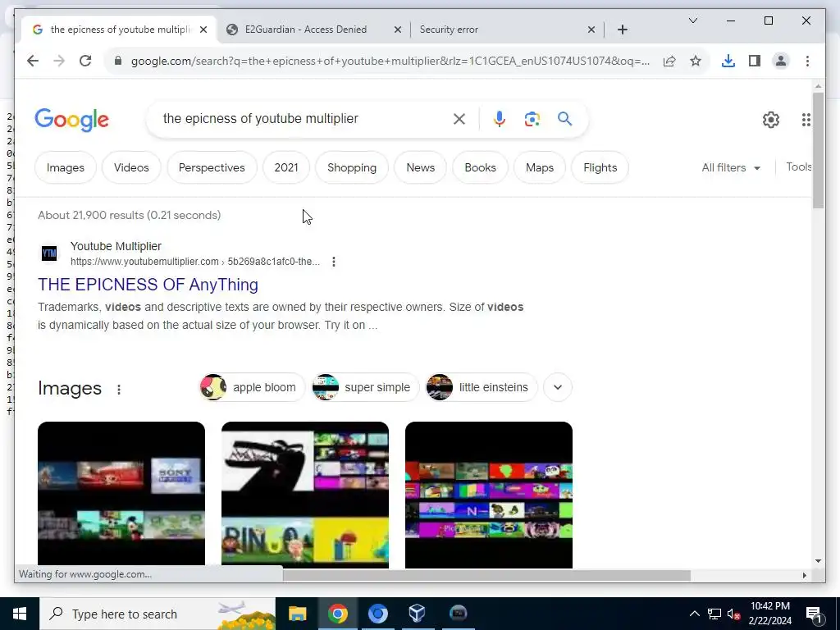Click the horizontal scrollbar thumb

coord(486,575)
